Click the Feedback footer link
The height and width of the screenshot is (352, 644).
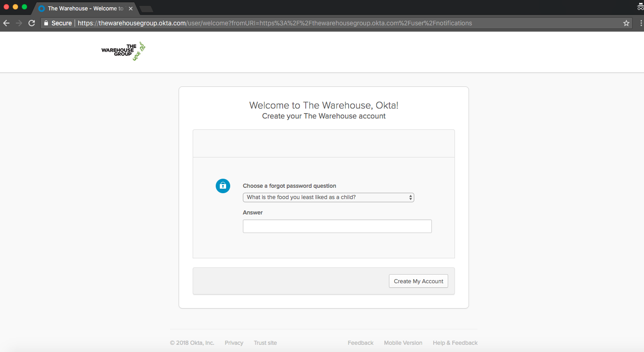[360, 343]
